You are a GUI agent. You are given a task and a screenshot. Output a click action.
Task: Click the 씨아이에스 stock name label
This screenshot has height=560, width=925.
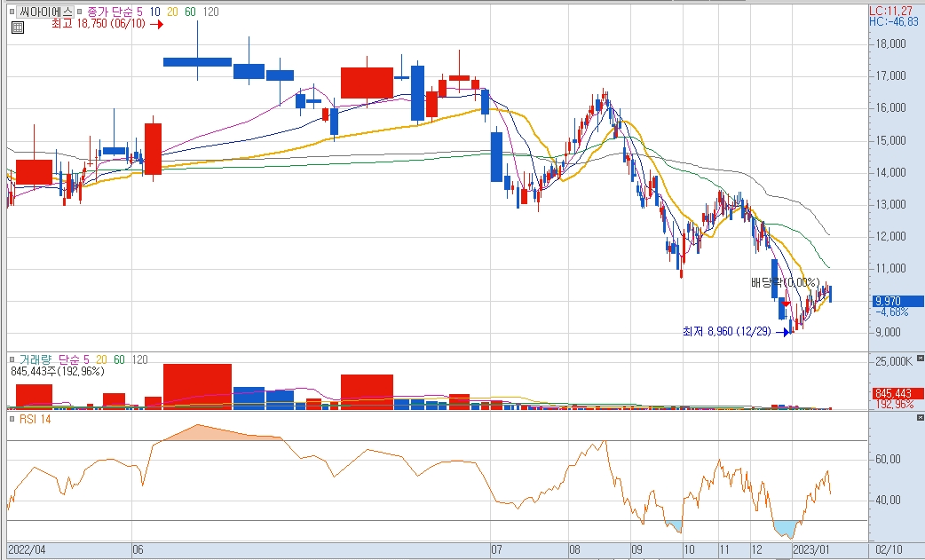pos(45,12)
